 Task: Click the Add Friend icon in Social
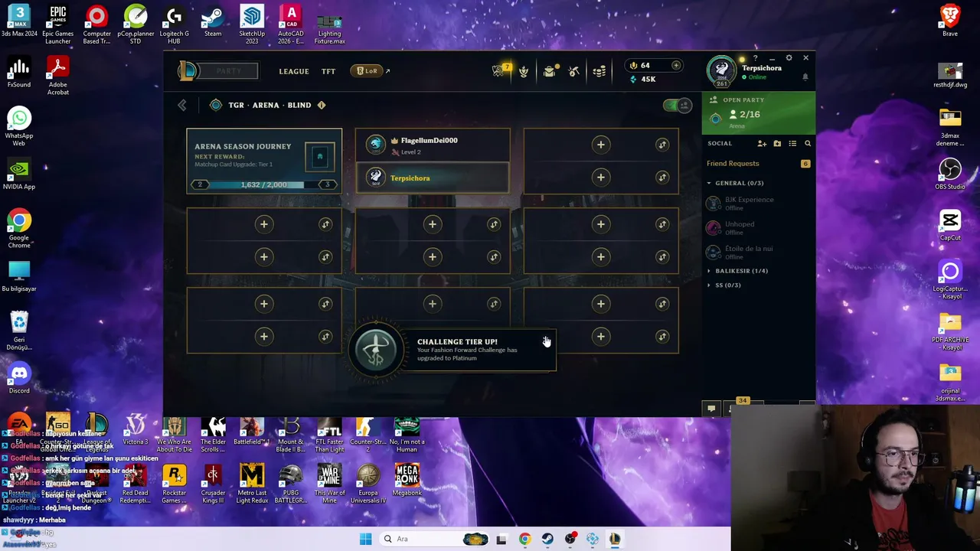point(762,144)
